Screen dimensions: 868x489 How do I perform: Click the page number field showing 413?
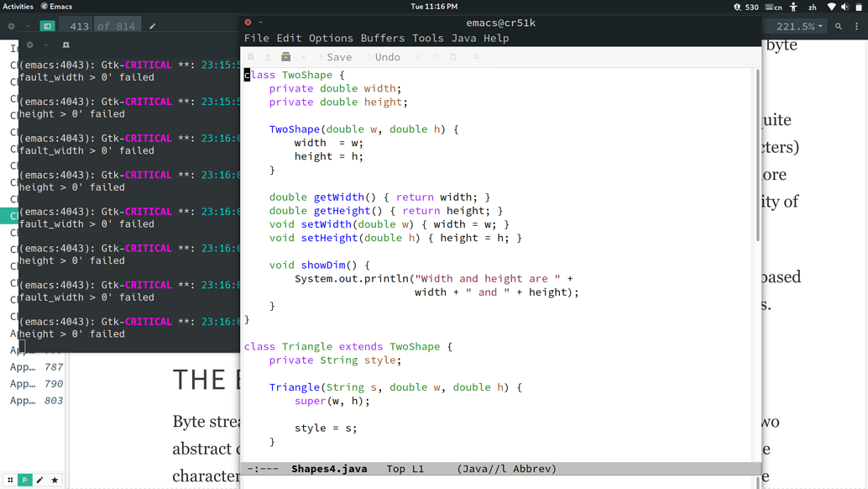pyautogui.click(x=80, y=26)
